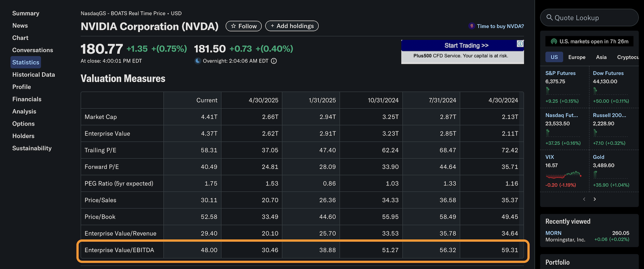Show previous markets page with left chevron
Viewport: 644px width, 269px height.
pyautogui.click(x=584, y=199)
